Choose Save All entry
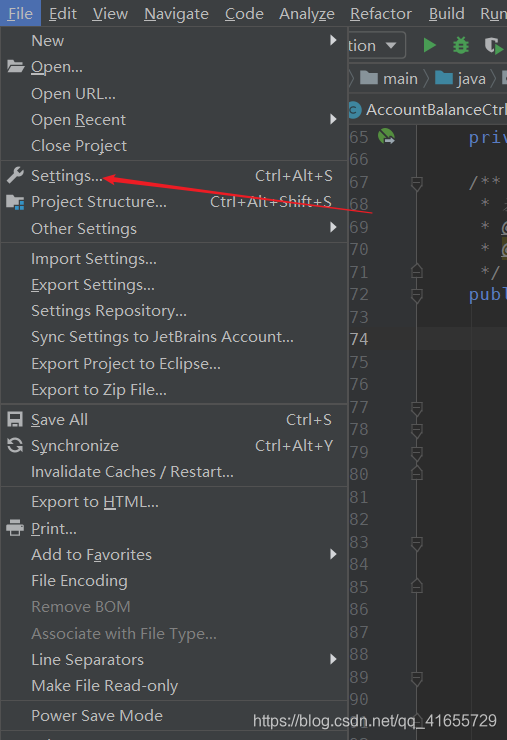This screenshot has width=507, height=740. coord(174,420)
